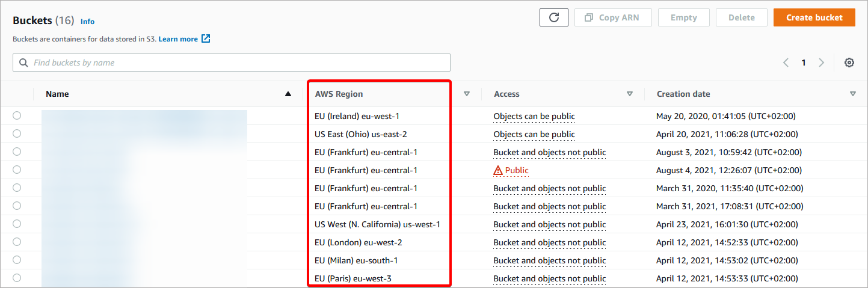The height and width of the screenshot is (288, 868).
Task: Open the table preferences gear icon
Action: [x=849, y=63]
